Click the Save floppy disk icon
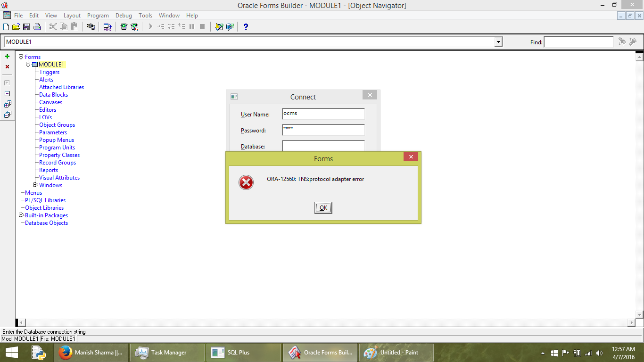The image size is (644, 362). click(x=26, y=27)
